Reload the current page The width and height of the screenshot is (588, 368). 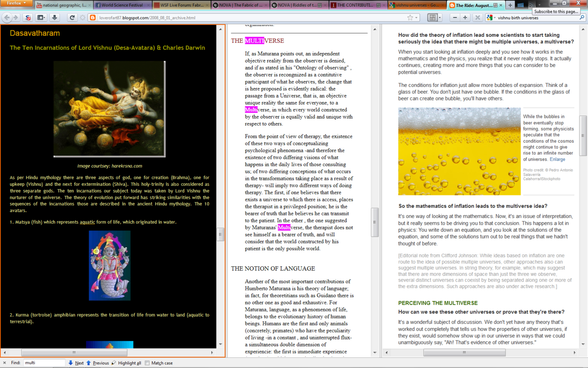pyautogui.click(x=72, y=17)
